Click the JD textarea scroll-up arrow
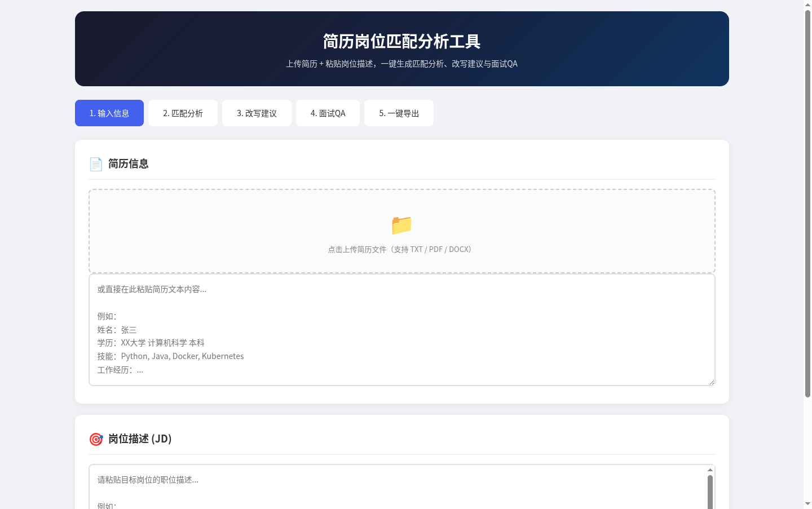The image size is (812, 509). (710, 470)
